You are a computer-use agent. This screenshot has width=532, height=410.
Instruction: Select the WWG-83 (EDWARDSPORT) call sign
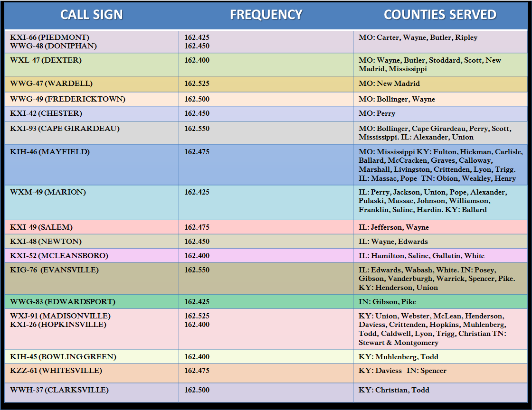pos(63,302)
